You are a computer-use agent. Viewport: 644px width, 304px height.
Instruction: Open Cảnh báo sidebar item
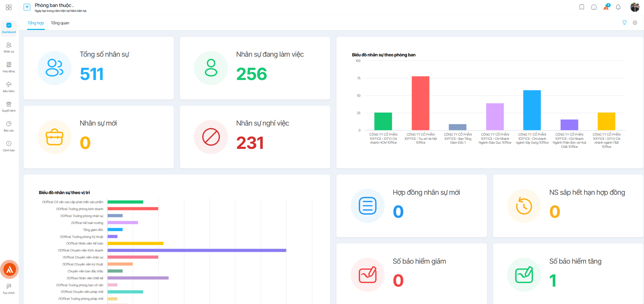[9, 146]
